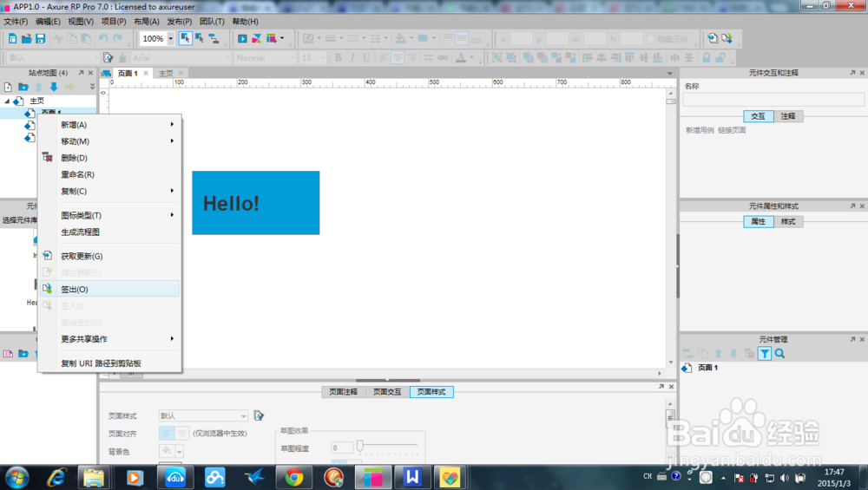
Task: Click the style editor icon beside default style
Action: point(108,57)
